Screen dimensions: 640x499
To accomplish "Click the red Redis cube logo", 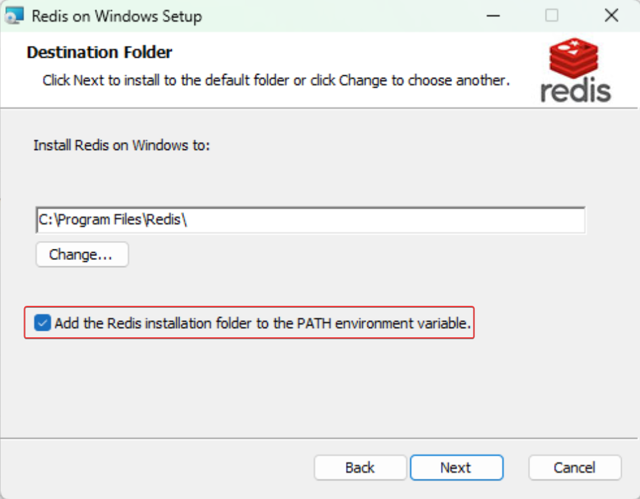I will (574, 59).
